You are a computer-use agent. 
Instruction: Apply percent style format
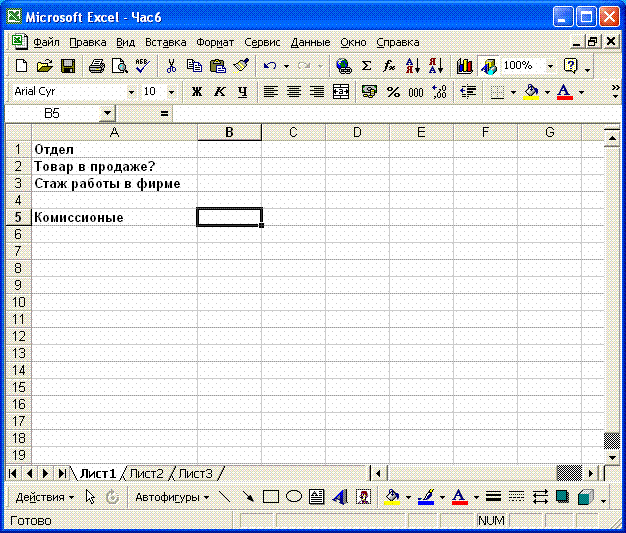(393, 92)
